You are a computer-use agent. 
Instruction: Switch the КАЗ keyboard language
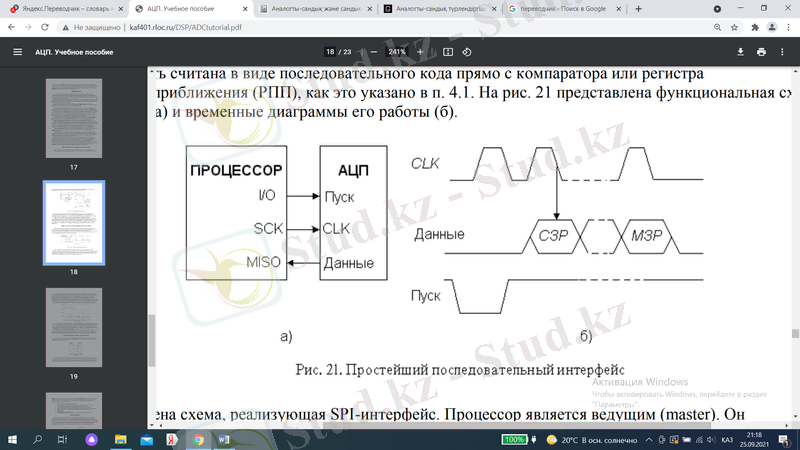point(728,440)
